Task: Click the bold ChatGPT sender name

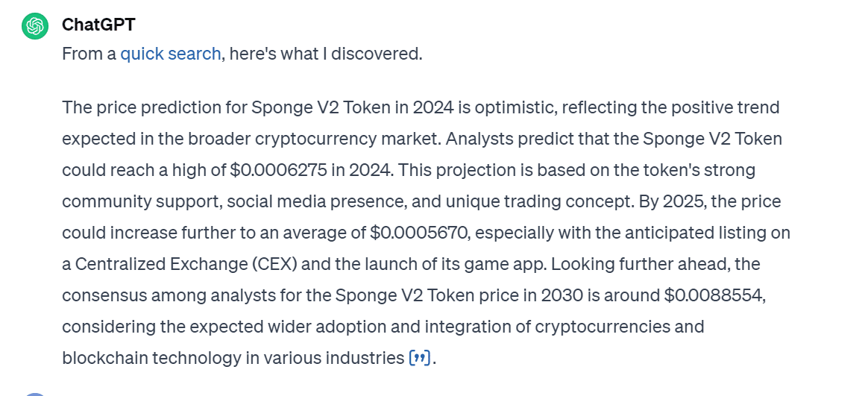Action: [x=98, y=25]
